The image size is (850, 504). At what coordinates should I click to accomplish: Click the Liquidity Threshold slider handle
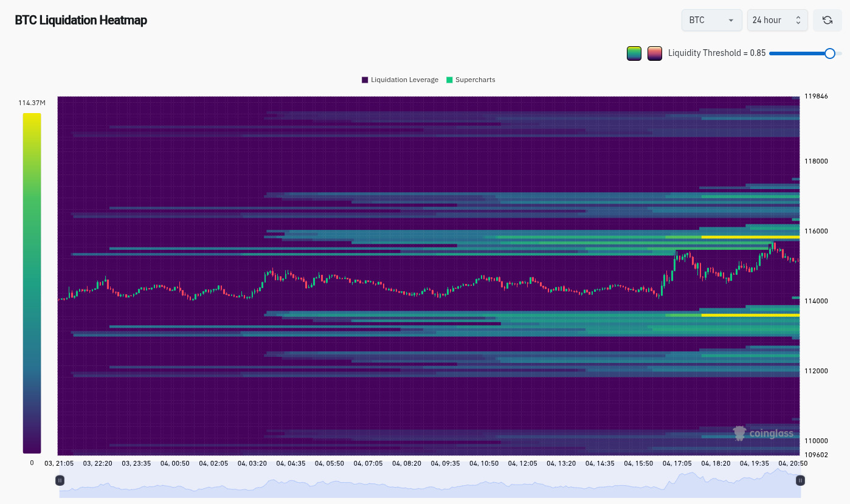pos(831,54)
